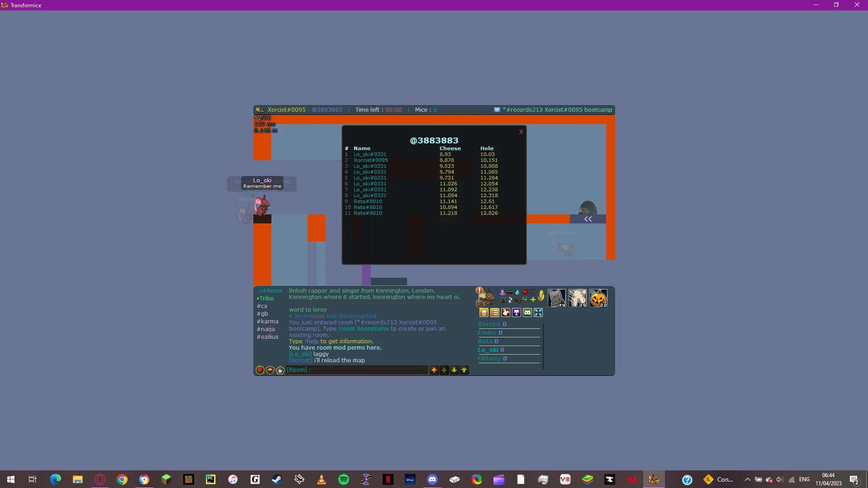Click Lo_ski in the player score list
The width and height of the screenshot is (868, 488).
(488, 350)
